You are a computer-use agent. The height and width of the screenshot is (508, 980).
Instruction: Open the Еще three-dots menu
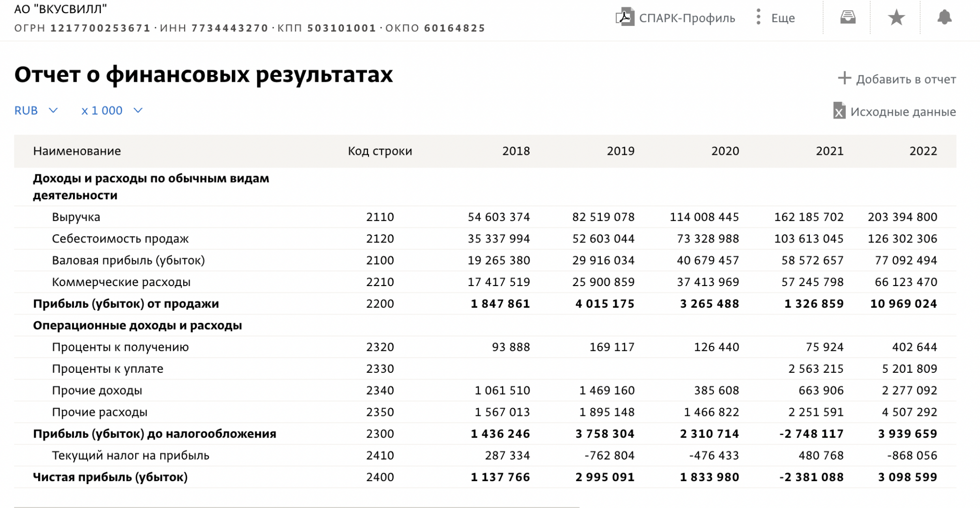[758, 18]
